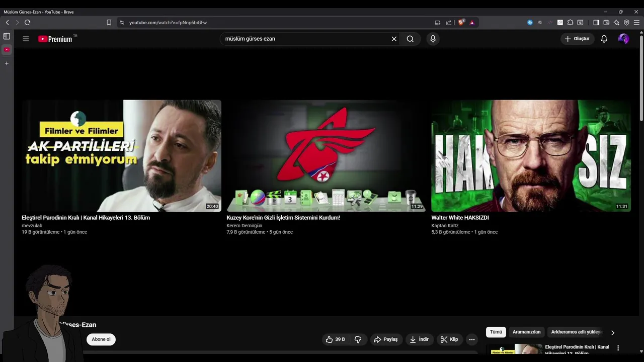Share the video via Paylaş
The height and width of the screenshot is (362, 644).
coord(385,339)
